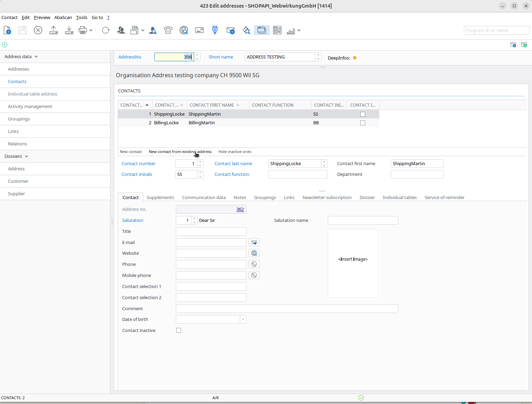Open the address number 362 link
This screenshot has width=532, height=404.
[x=240, y=209]
